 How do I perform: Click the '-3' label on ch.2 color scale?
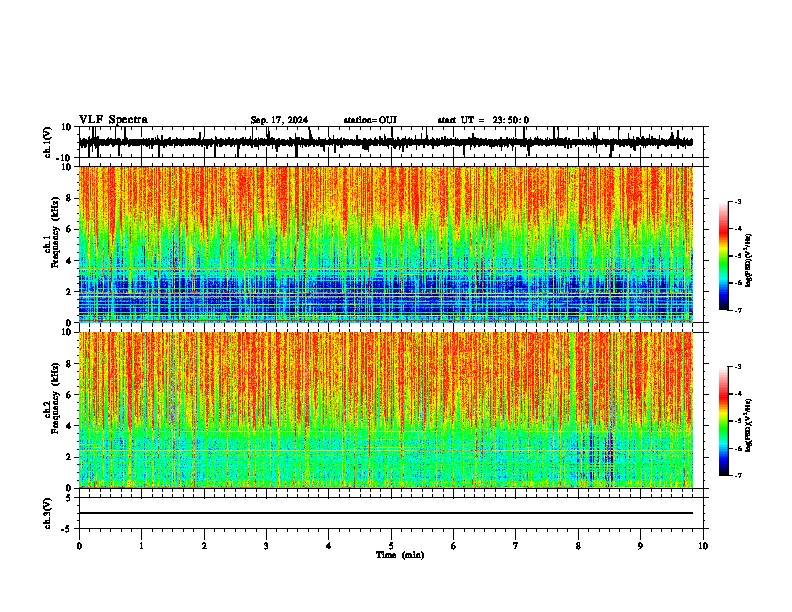click(738, 367)
